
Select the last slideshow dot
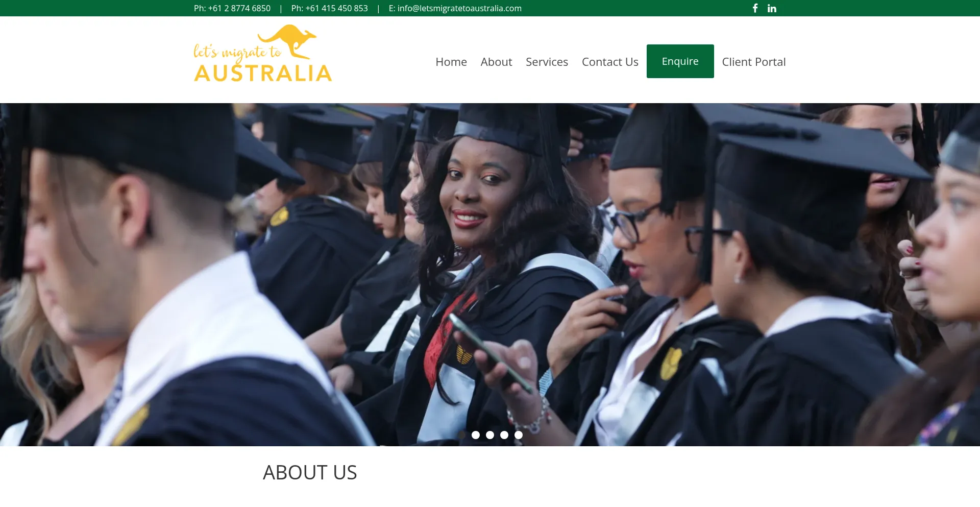click(519, 435)
